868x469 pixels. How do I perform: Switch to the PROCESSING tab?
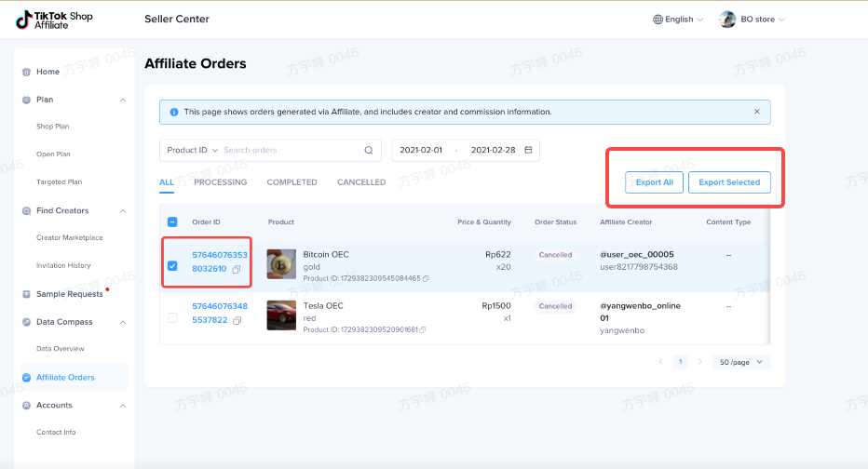pyautogui.click(x=220, y=182)
